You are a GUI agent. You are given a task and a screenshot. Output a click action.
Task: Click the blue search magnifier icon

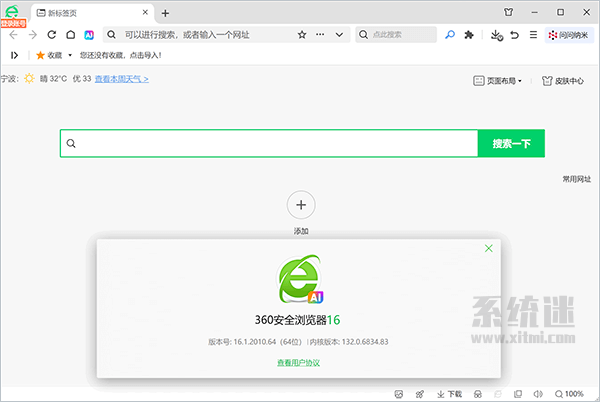(x=450, y=34)
